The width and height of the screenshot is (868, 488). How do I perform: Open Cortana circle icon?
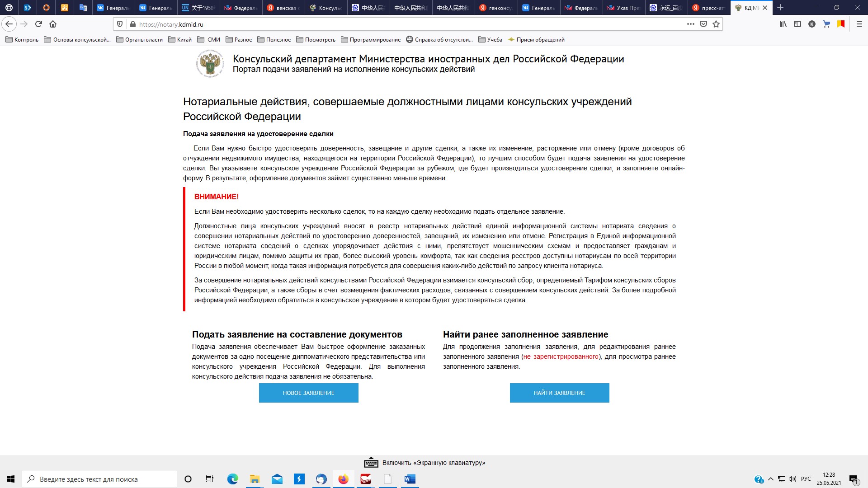188,479
